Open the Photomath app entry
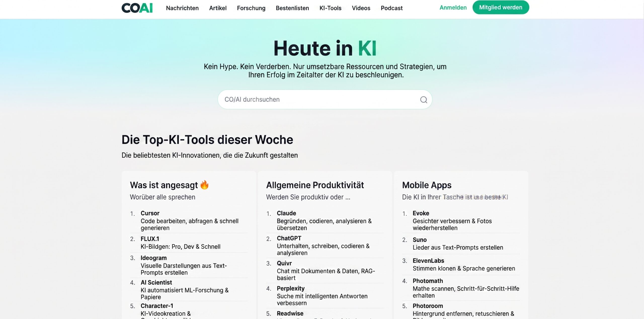This screenshot has height=319, width=644. coord(428,281)
